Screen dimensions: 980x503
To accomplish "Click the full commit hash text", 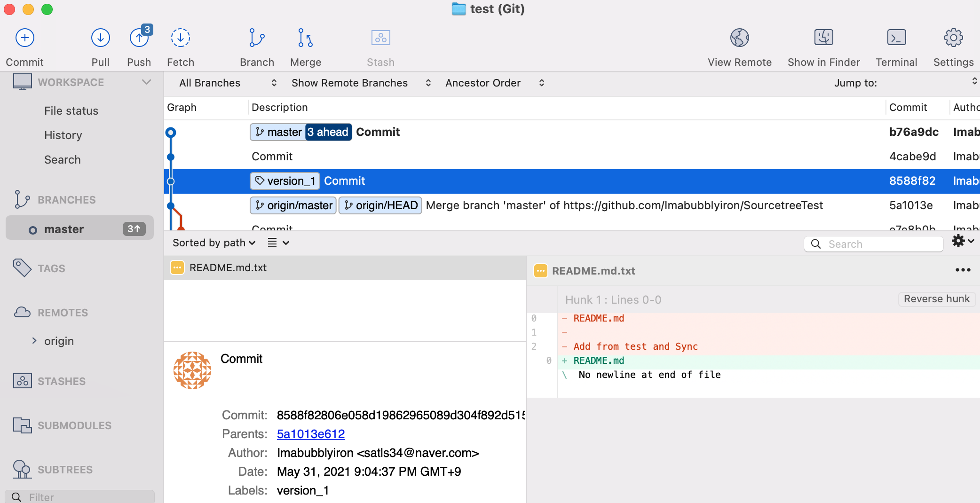I will click(x=401, y=415).
